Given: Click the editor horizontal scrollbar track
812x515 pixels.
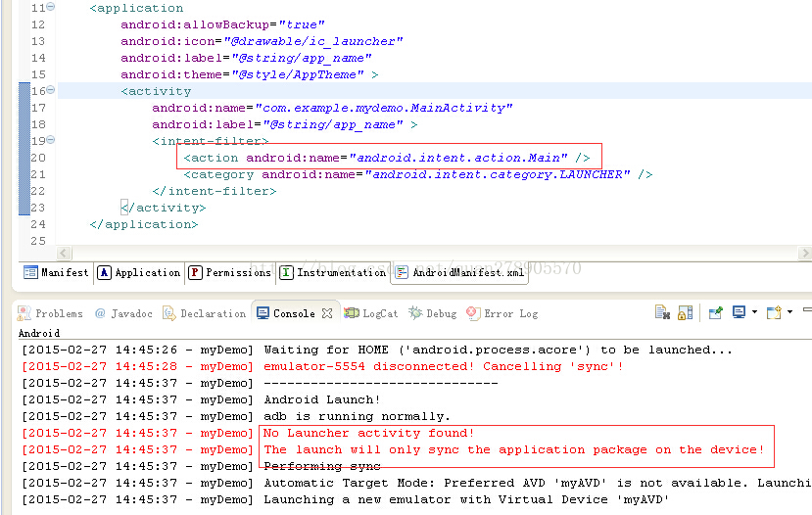Looking at the screenshot, I should click(434, 254).
